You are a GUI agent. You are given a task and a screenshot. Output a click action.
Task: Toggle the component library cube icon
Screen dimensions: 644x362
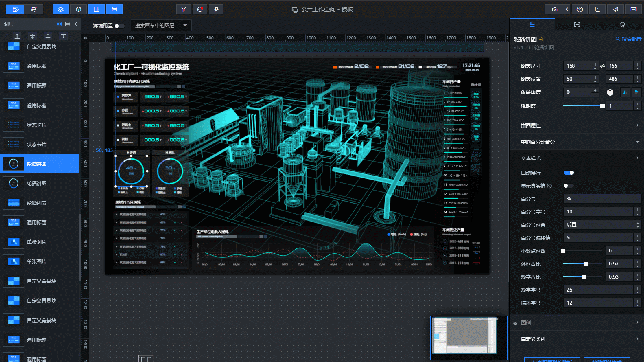click(x=79, y=9)
